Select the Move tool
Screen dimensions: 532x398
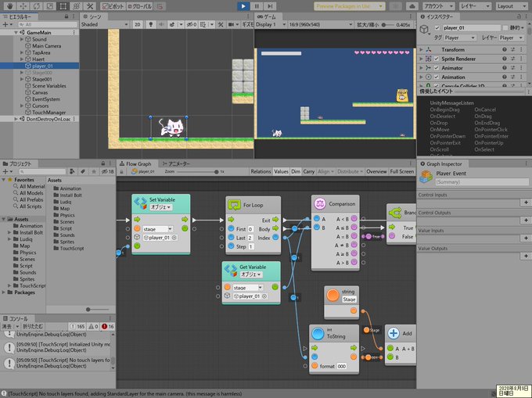click(x=23, y=6)
